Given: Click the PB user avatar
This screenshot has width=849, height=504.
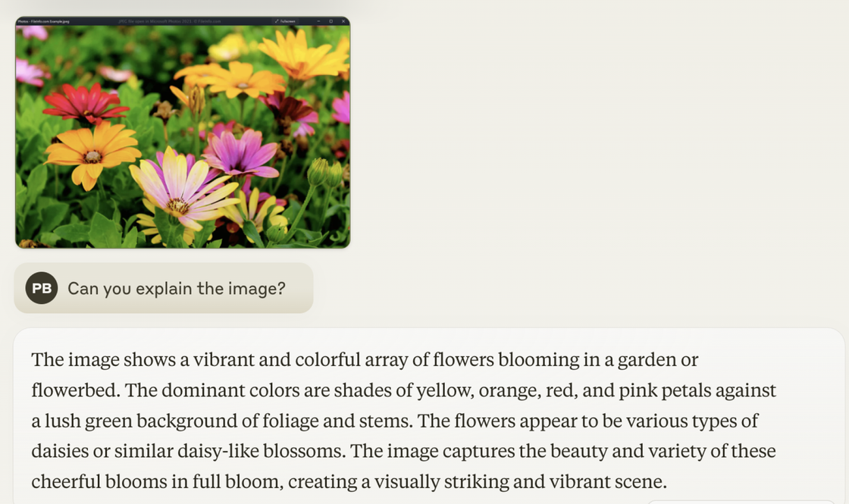Looking at the screenshot, I should [42, 288].
